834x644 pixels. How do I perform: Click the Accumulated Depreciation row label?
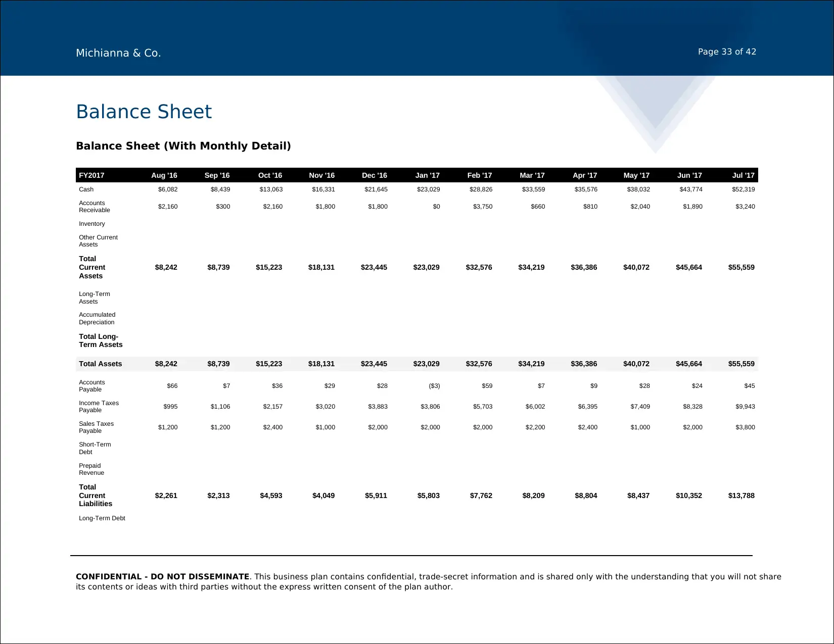97,318
